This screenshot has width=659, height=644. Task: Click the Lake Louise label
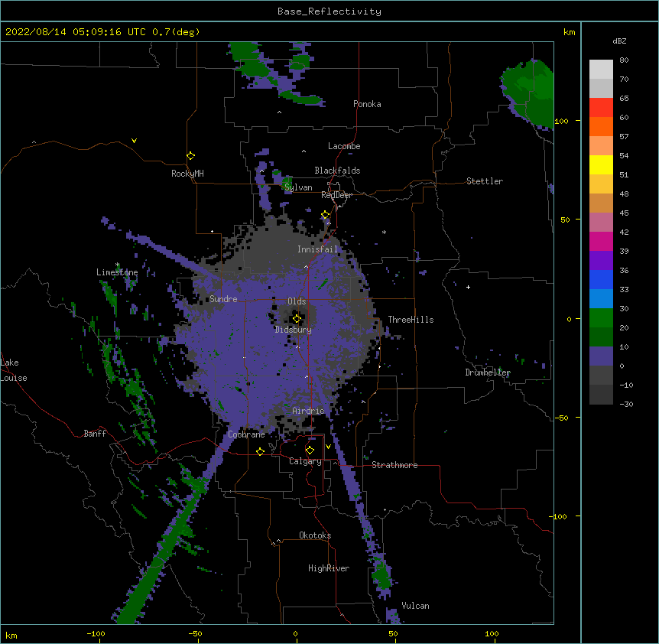click(14, 370)
